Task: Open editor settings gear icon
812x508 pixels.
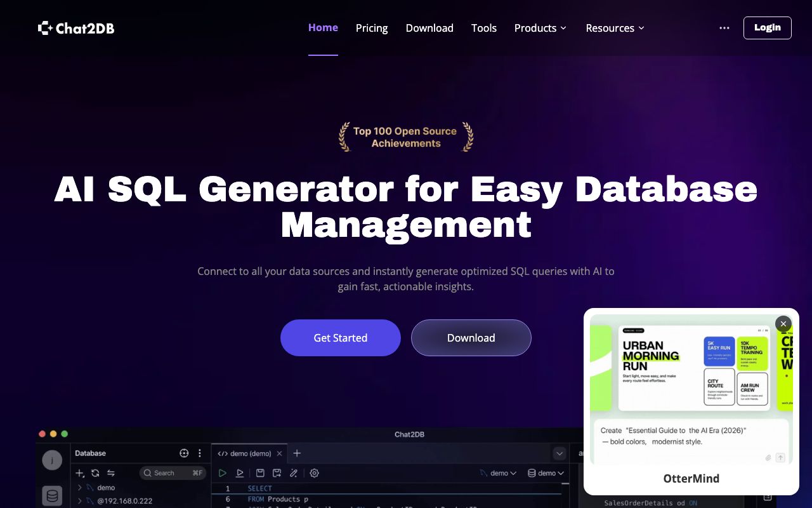Action: click(314, 473)
